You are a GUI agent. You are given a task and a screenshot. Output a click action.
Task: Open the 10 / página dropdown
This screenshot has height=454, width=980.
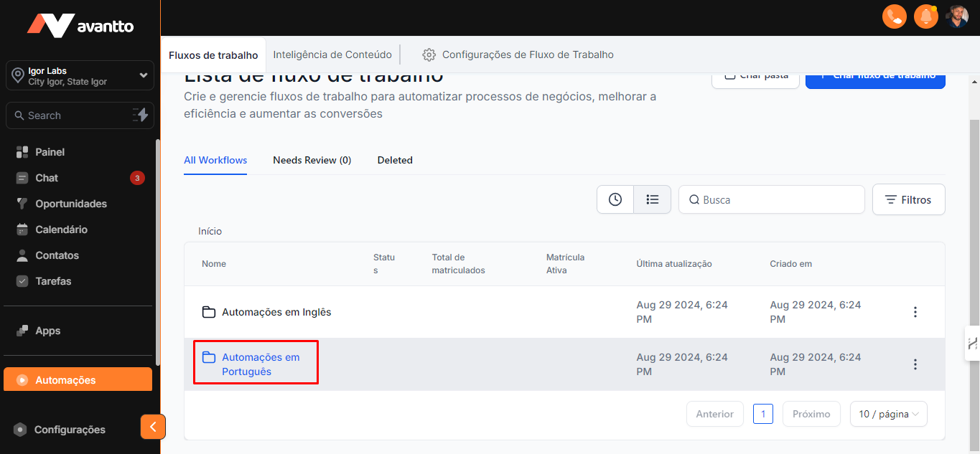tap(888, 414)
